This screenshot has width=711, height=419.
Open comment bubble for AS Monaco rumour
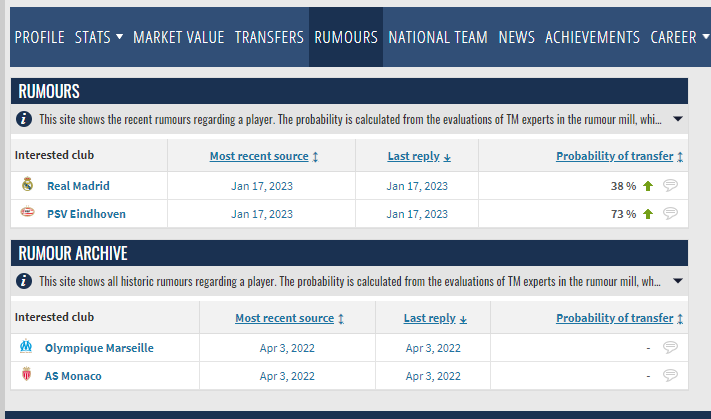[670, 375]
